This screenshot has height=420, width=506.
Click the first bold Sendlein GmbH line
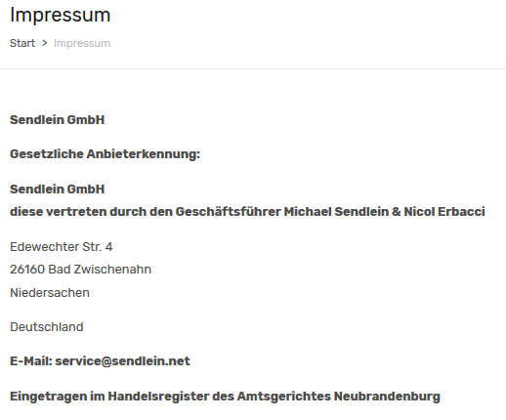click(x=58, y=120)
